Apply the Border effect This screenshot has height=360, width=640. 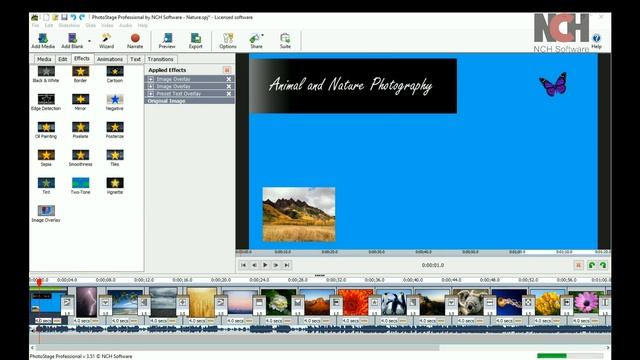80,74
